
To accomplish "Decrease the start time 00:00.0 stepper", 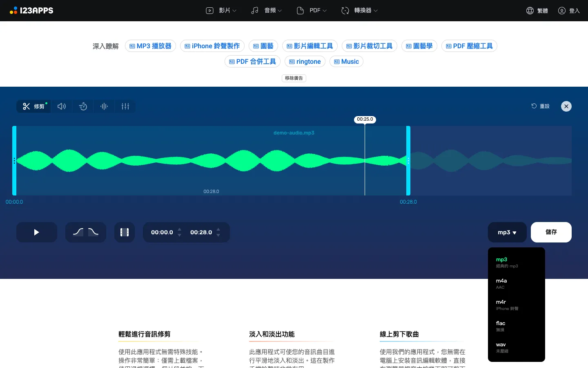I will [179, 235].
